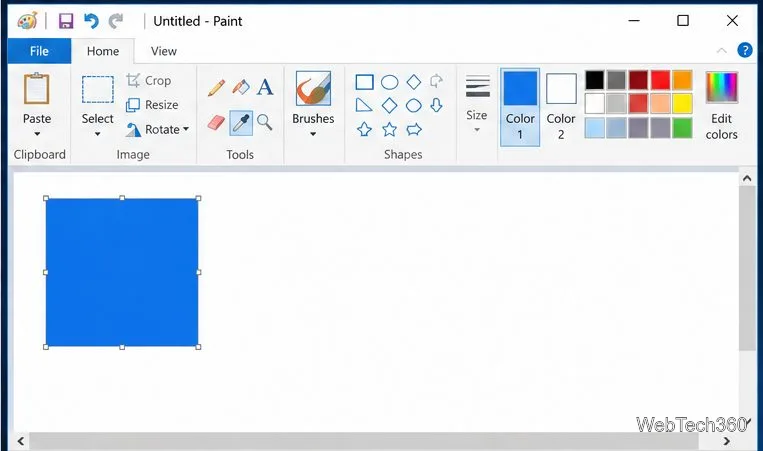The width and height of the screenshot is (763, 451).
Task: Collapse the ribbon with chevron
Action: click(x=721, y=51)
